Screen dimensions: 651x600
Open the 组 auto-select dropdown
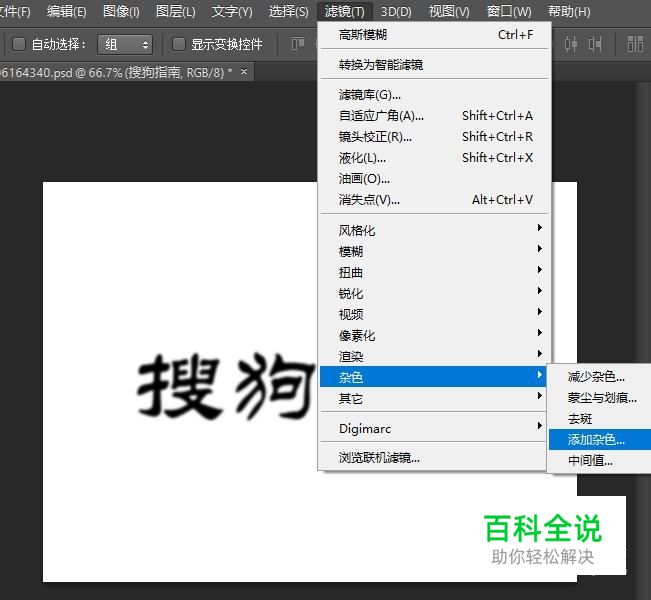coord(125,44)
